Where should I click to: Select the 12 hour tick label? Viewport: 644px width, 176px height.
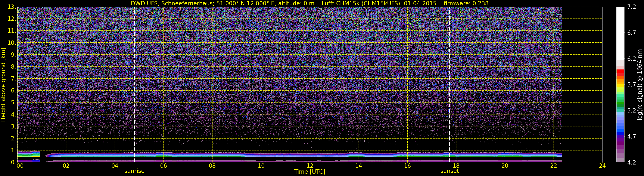click(x=310, y=166)
